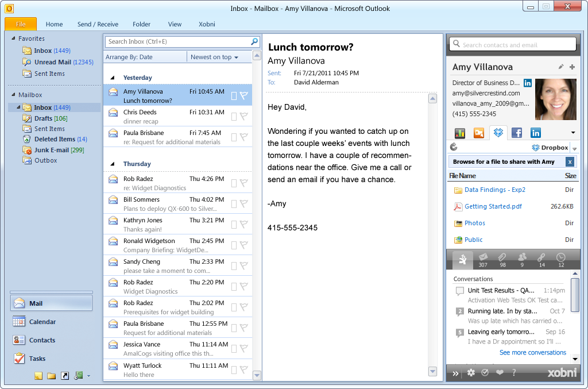
Task: Refresh the Dropbox file list
Action: [454, 147]
